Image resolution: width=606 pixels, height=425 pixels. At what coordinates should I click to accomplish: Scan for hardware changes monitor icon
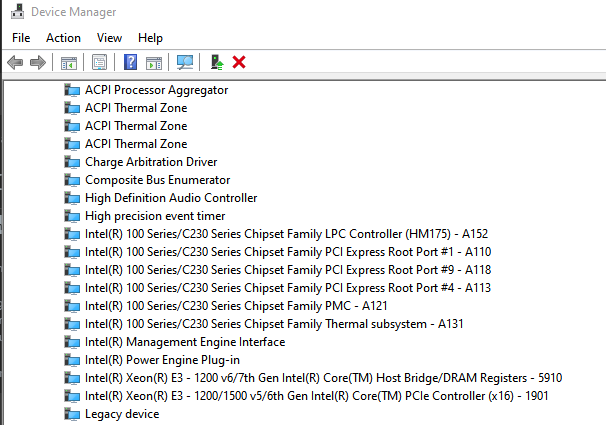[185, 62]
